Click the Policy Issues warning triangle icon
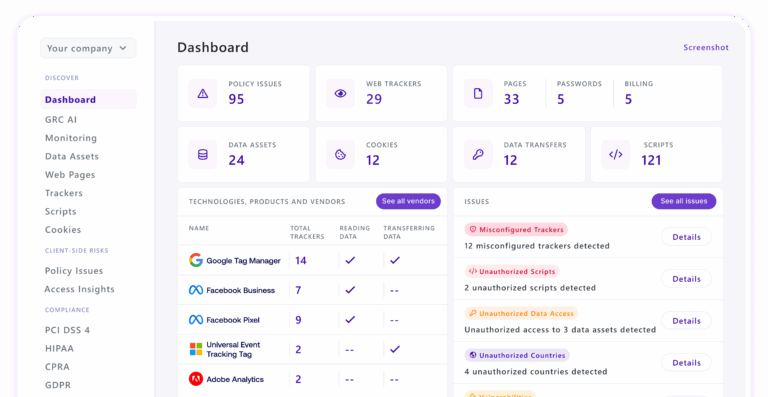 (x=203, y=93)
